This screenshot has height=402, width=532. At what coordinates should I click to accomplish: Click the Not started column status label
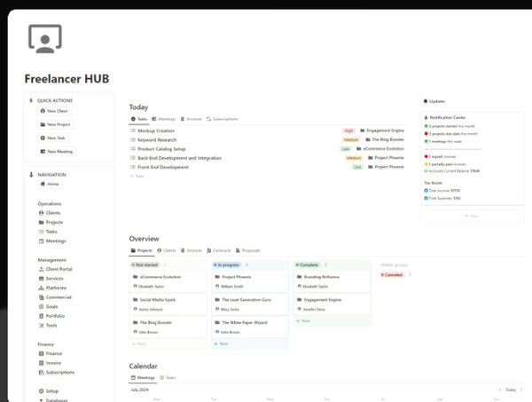[145, 264]
